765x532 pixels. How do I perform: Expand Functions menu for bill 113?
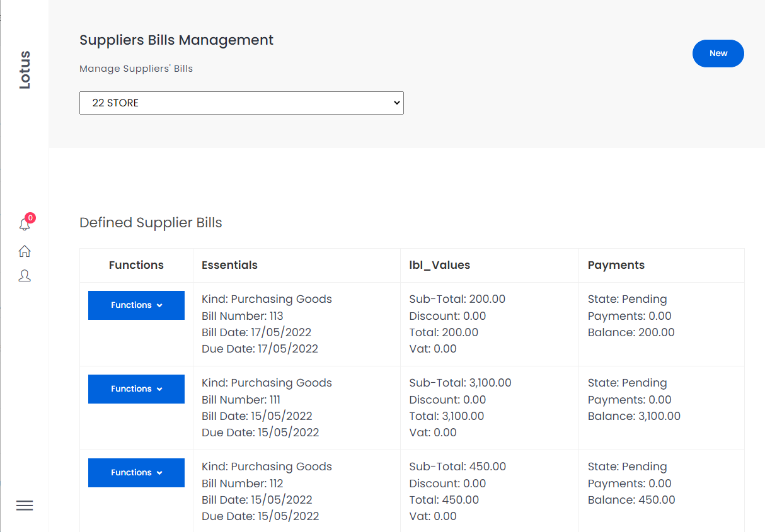136,305
